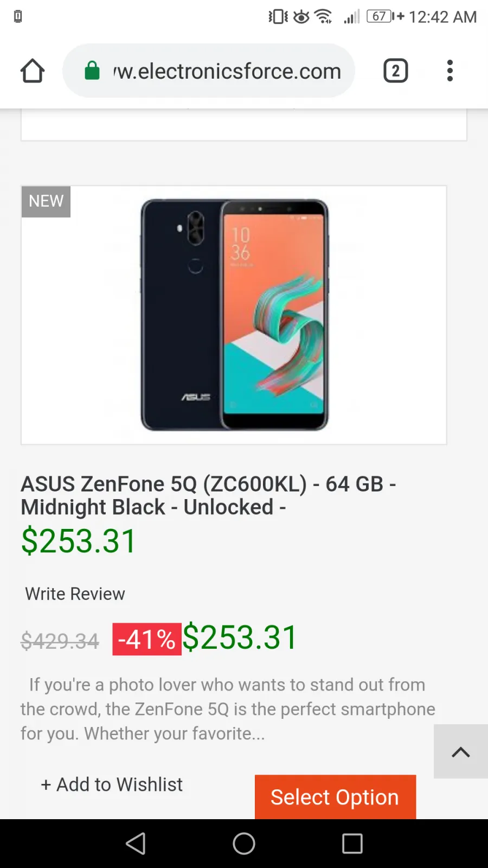Tap the electronicsforce.com address bar
Screen dimensions: 488x868
pyautogui.click(x=227, y=71)
